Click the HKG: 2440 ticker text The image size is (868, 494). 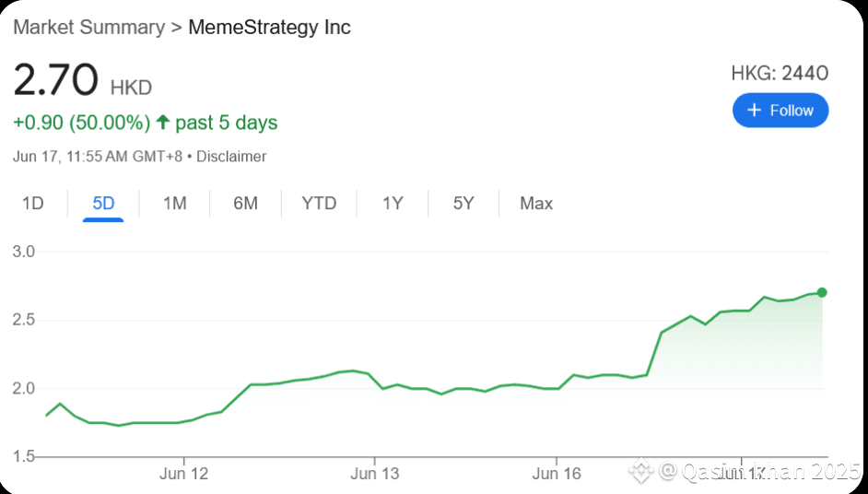[780, 74]
